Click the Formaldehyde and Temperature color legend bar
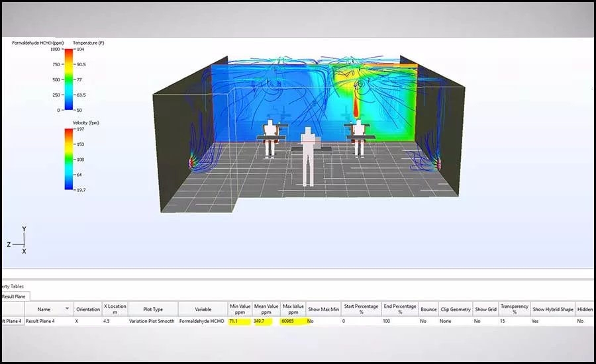The height and width of the screenshot is (364, 596). pyautogui.click(x=68, y=79)
